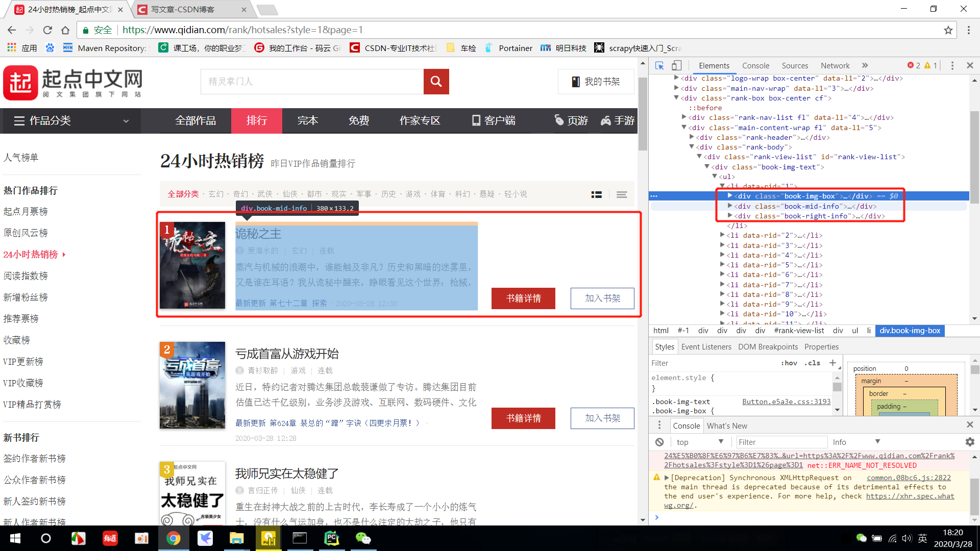Viewport: 980px width, 551px height.
Task: Open the 'top' frame context dropdown in Console
Action: coord(700,442)
